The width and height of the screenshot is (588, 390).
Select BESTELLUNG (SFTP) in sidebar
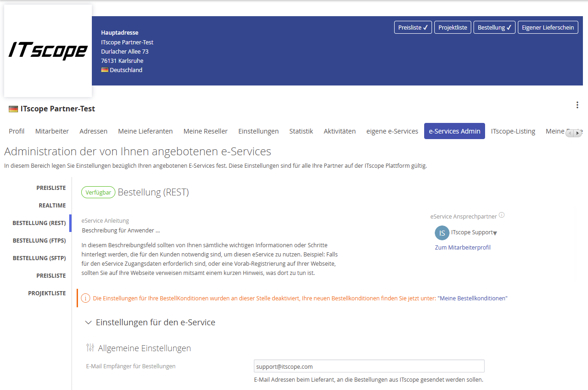[39, 258]
